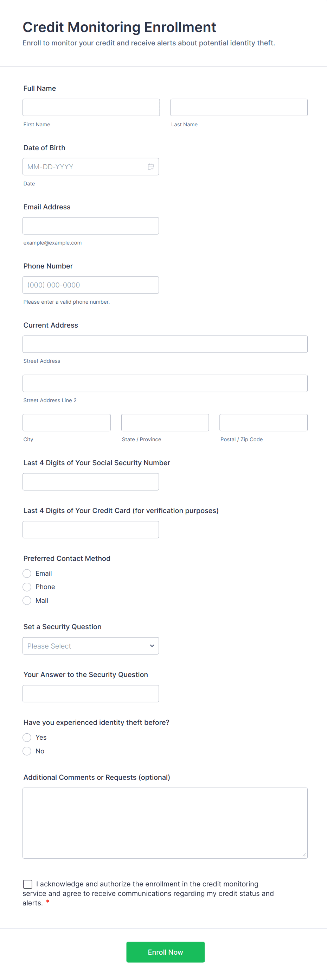Viewport: 327px width, 980px height.
Task: Choose No for identity theft experience
Action: click(x=27, y=751)
